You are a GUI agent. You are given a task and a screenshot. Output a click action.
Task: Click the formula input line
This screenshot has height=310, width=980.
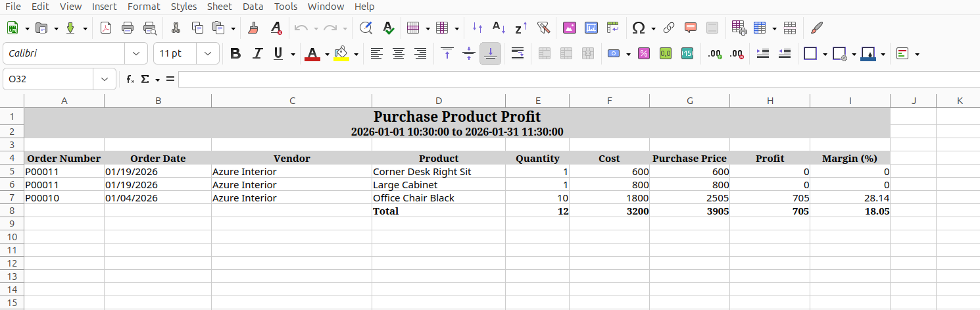579,79
